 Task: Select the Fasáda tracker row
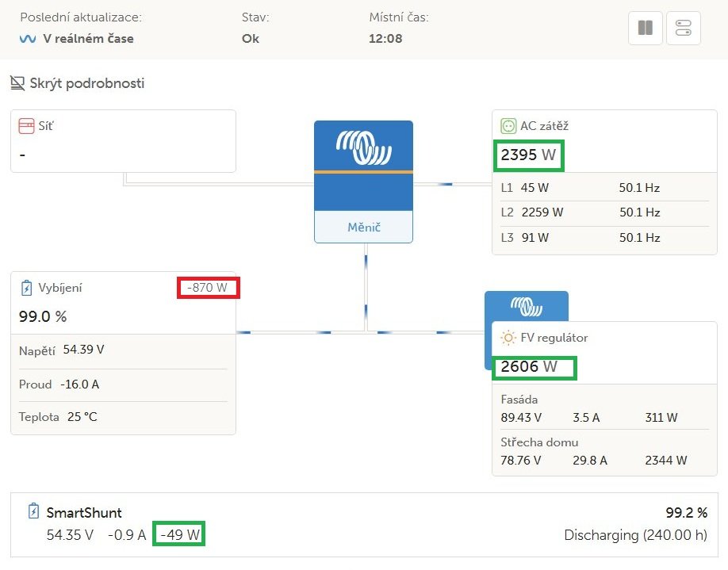604,409
